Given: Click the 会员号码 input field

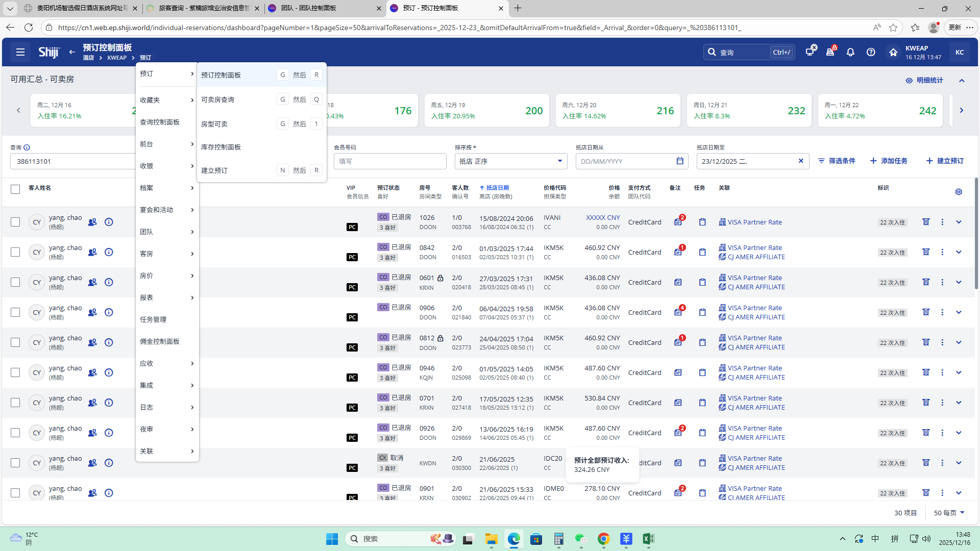Looking at the screenshot, I should (x=390, y=161).
